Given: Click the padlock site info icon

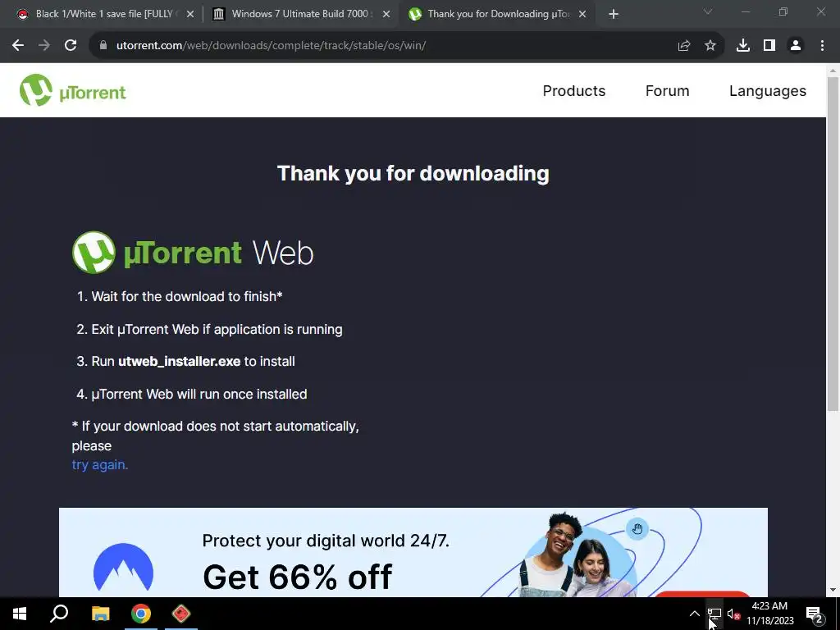Looking at the screenshot, I should [x=103, y=46].
